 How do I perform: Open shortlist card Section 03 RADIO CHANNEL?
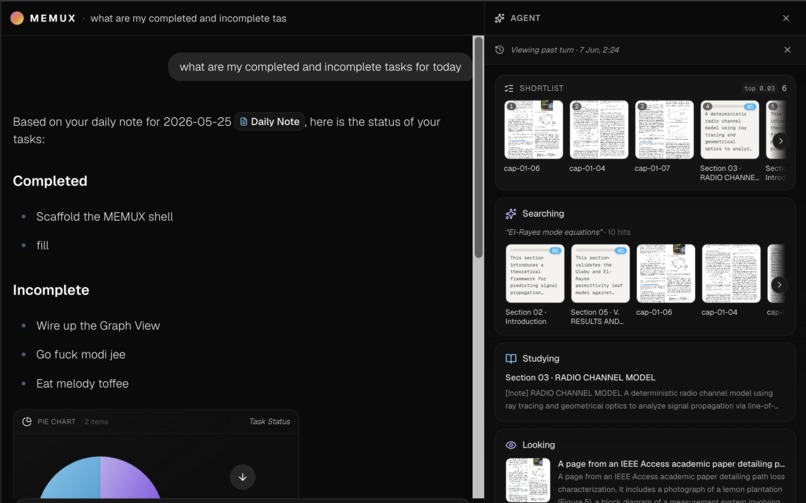coord(729,129)
